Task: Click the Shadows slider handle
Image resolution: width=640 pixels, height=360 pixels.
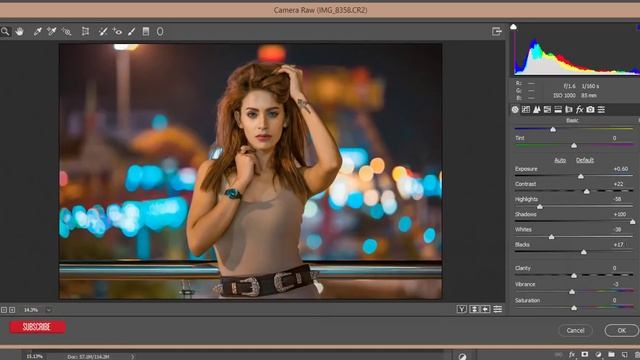Action: [632, 222]
